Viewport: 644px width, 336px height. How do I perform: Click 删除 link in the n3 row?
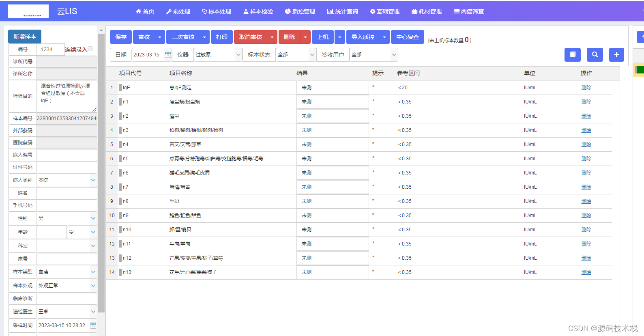pos(586,130)
